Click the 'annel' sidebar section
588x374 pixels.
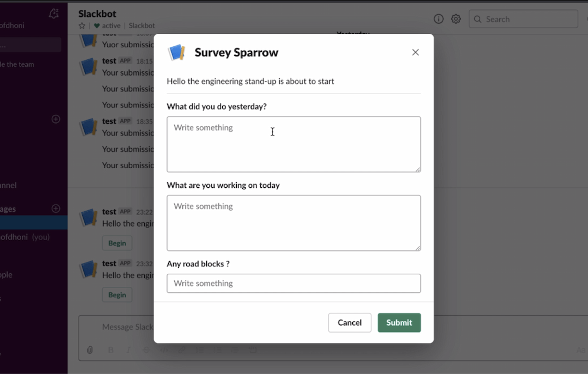(x=8, y=185)
